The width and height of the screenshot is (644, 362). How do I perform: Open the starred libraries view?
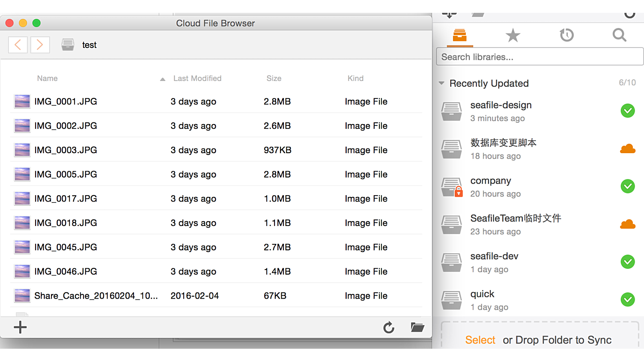point(513,35)
